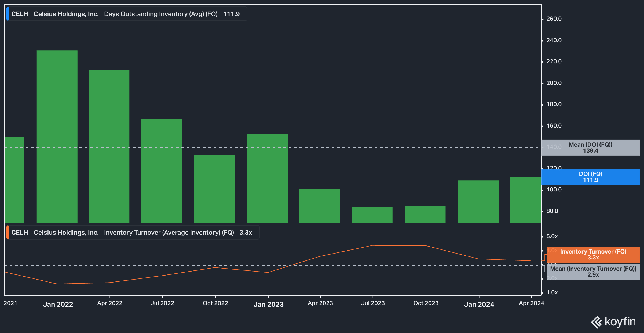Click the Jan 2024 x-axis label
The image size is (644, 333).
tap(479, 304)
